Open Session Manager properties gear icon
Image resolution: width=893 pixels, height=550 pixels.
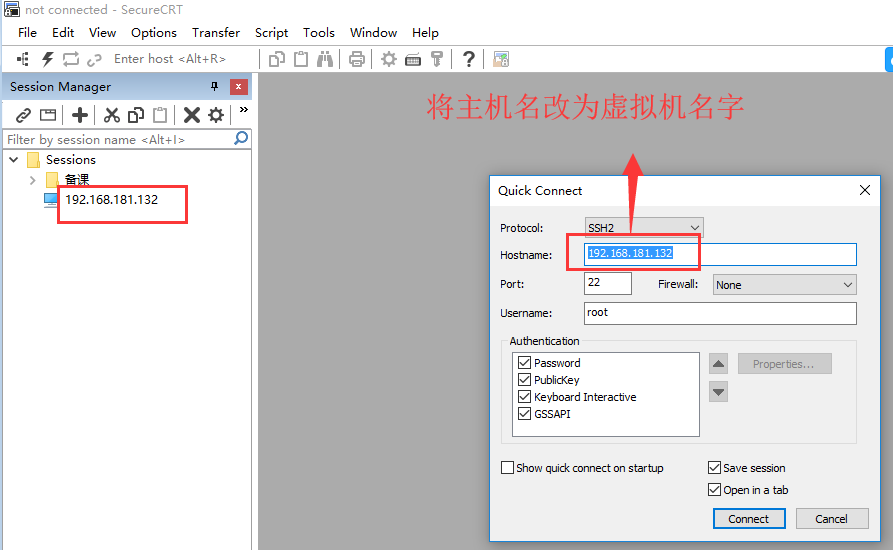(x=215, y=115)
